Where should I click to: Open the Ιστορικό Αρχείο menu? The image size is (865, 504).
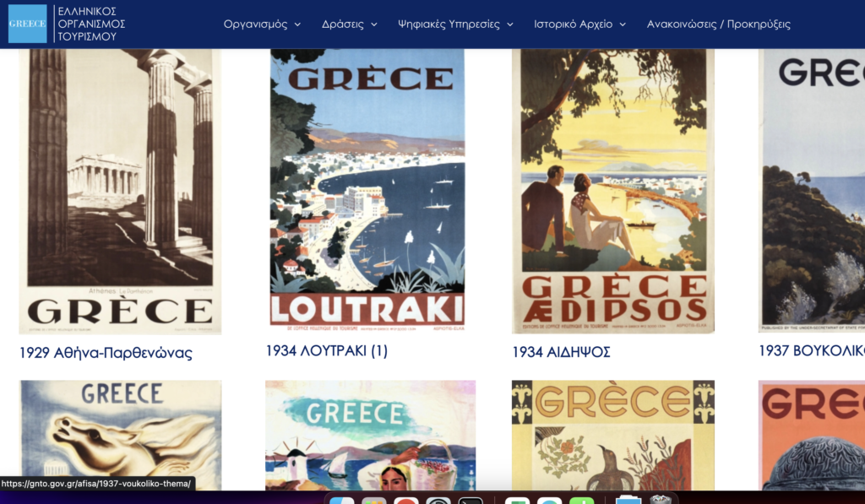pyautogui.click(x=579, y=24)
